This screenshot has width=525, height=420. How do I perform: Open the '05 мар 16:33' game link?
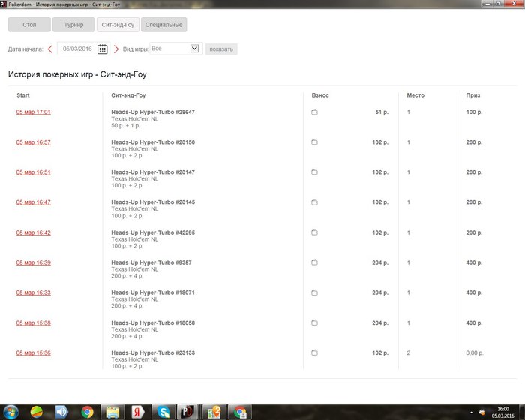click(34, 292)
